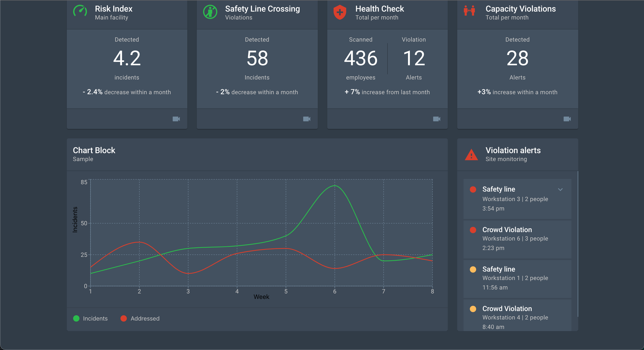Viewport: 644px width, 350px height.
Task: Expand the Safety line Workstation 3 alert
Action: click(x=560, y=189)
